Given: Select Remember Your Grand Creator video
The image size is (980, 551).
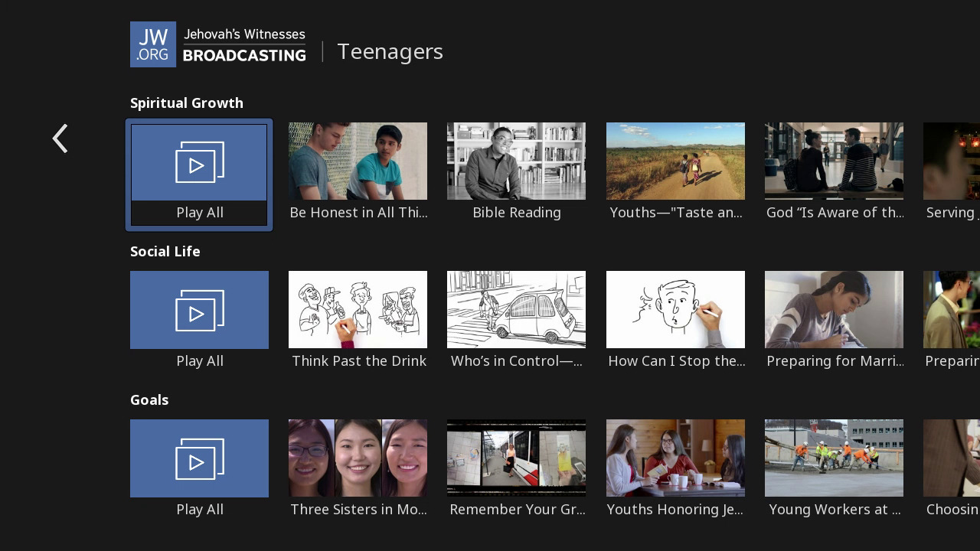Looking at the screenshot, I should [x=516, y=458].
